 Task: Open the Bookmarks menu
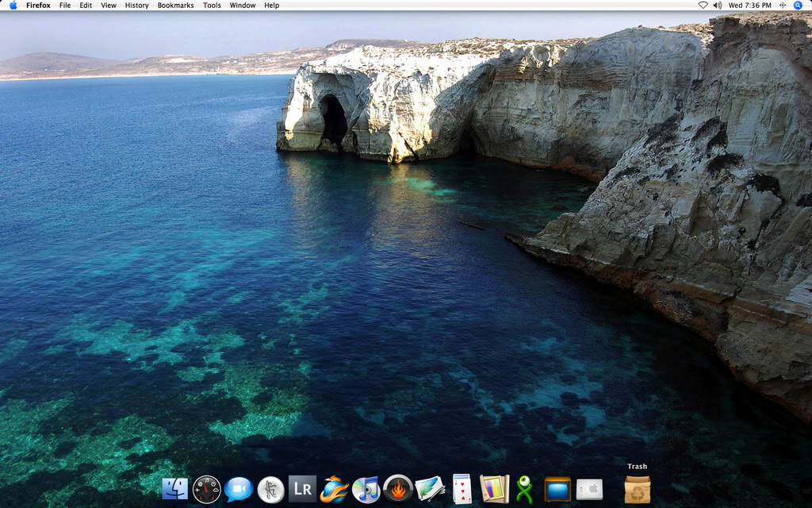click(175, 6)
